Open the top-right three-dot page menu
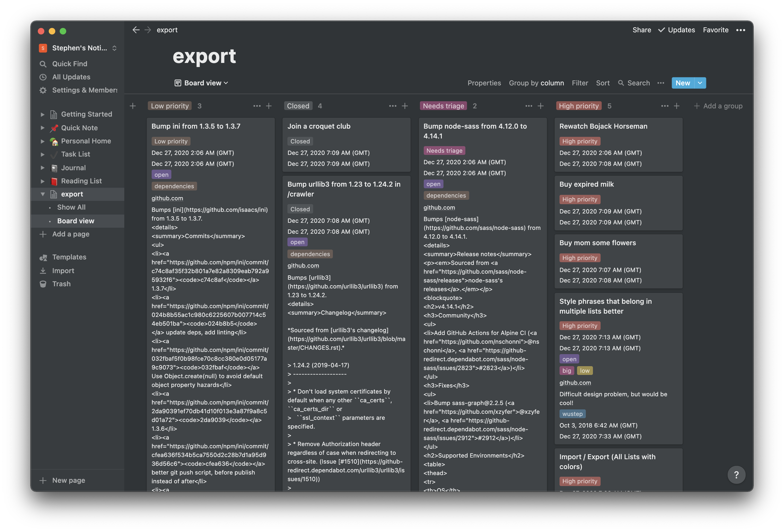The width and height of the screenshot is (784, 532). (740, 30)
